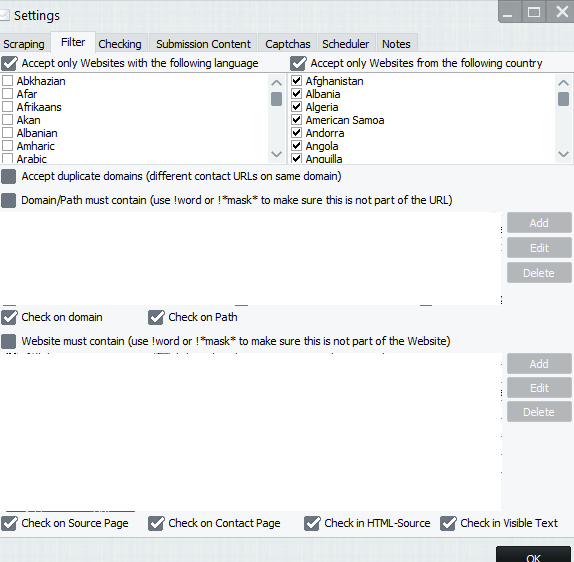Enable Domain/Path must contain filter
574x562 pixels.
(8, 201)
